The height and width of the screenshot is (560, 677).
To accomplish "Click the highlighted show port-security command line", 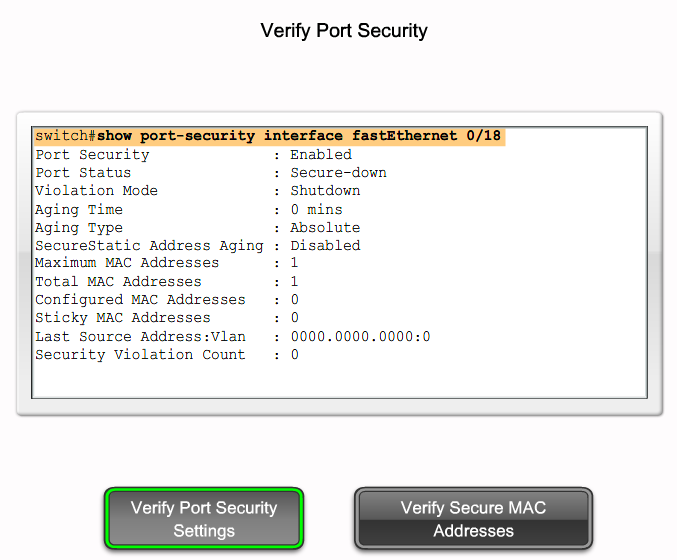I will [x=270, y=136].
